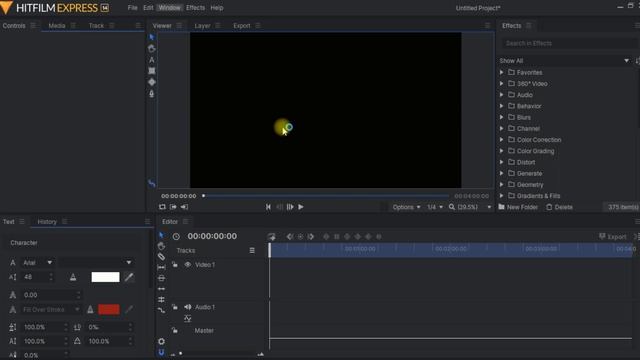This screenshot has width=640, height=360.
Task: Select the arrow selection tool in Viewer
Action: click(x=152, y=37)
